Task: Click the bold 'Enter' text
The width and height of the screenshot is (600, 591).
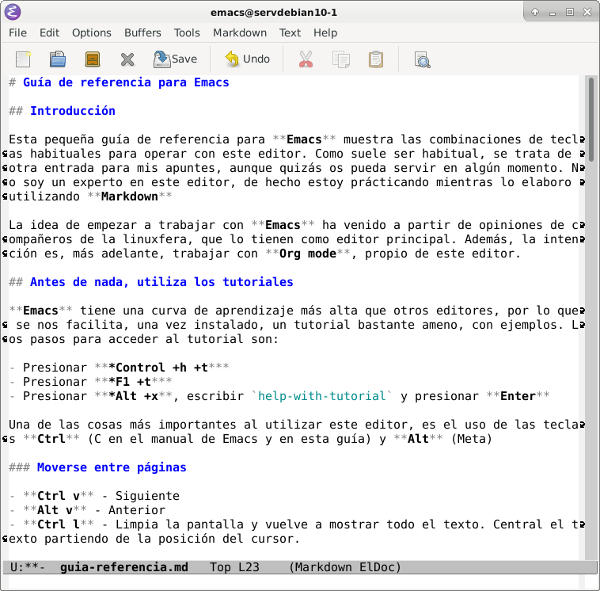Action: click(518, 396)
